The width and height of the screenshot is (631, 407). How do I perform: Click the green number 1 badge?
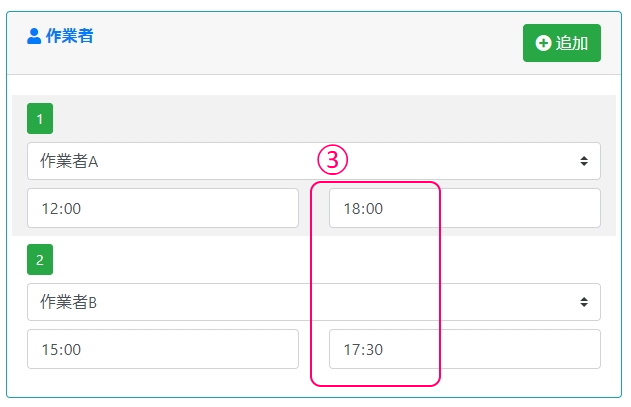point(40,120)
